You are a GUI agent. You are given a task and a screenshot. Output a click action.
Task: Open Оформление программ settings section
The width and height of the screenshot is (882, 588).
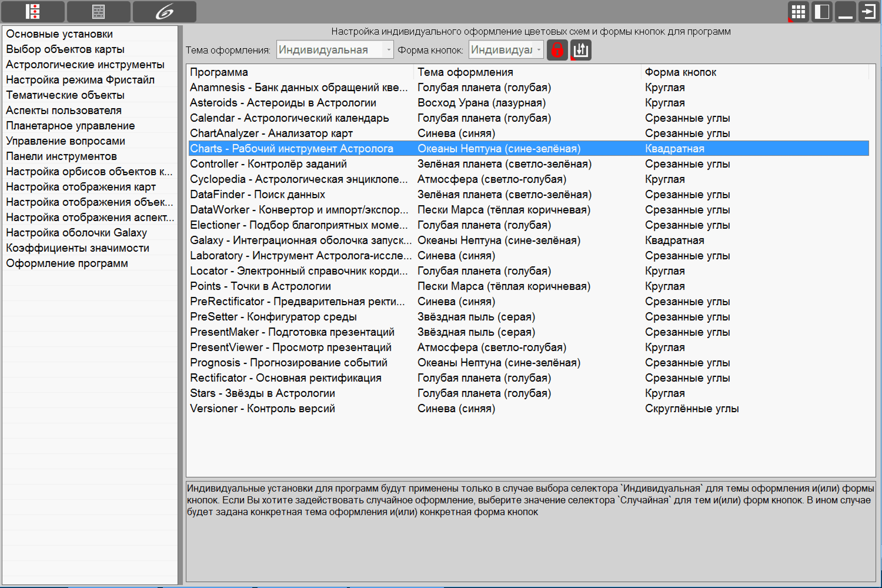pyautogui.click(x=67, y=263)
